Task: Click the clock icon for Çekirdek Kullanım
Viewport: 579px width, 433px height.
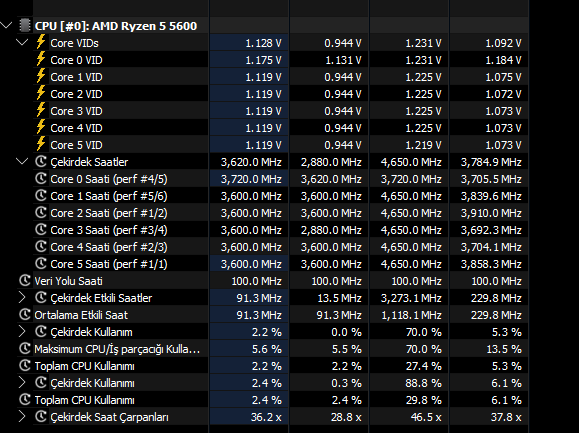Action: [41, 331]
